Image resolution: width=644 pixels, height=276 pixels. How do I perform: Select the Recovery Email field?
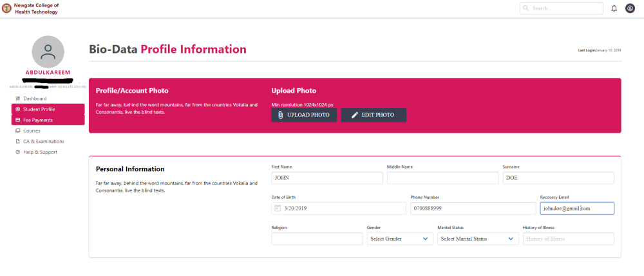coord(576,208)
